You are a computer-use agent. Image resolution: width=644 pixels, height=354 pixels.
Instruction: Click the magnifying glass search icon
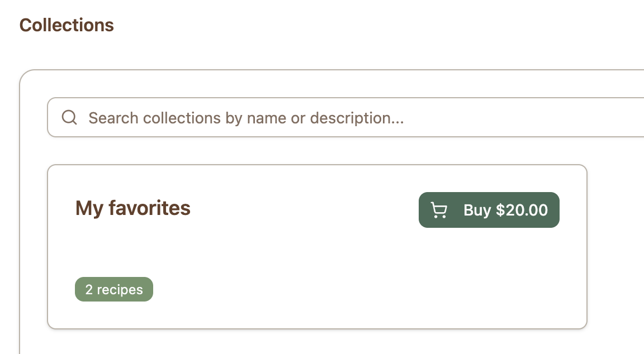(69, 118)
